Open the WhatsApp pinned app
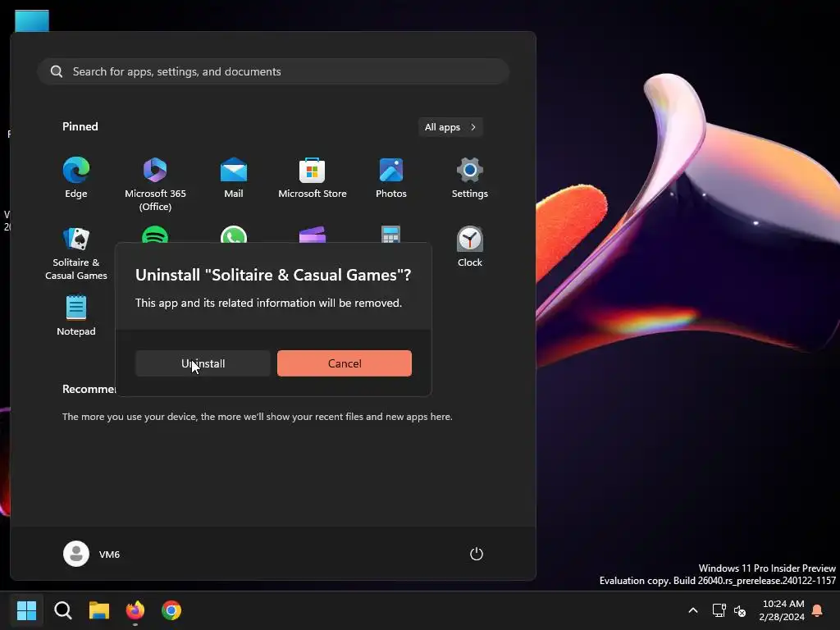The height and width of the screenshot is (630, 840). pyautogui.click(x=234, y=235)
